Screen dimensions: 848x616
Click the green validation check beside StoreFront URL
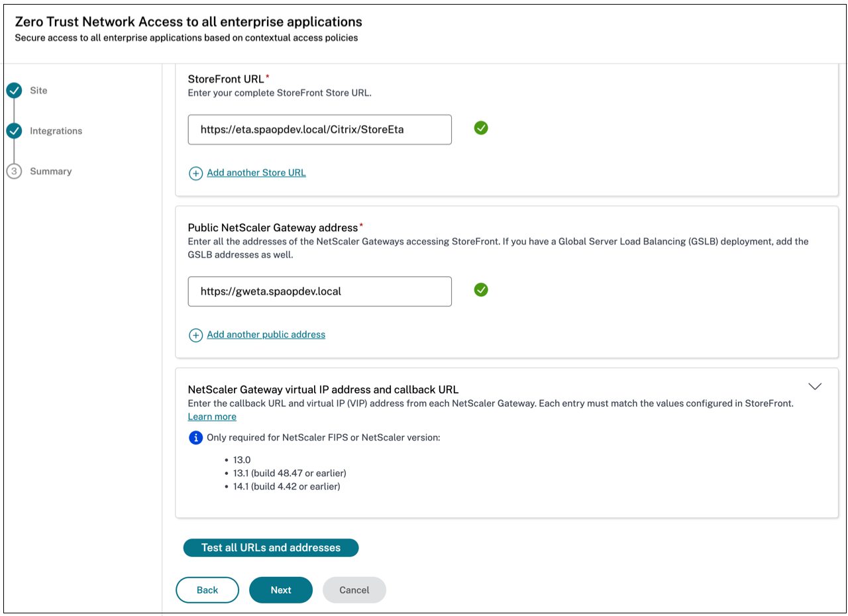(x=481, y=128)
